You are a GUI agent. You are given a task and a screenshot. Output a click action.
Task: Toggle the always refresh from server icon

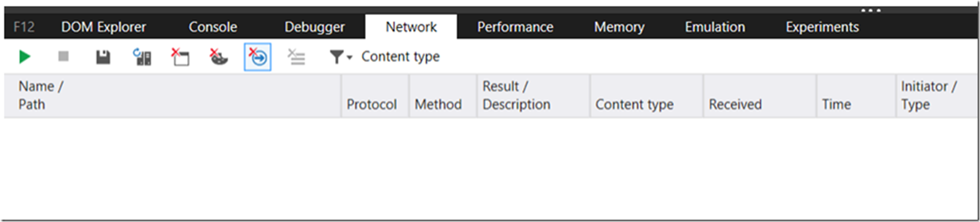click(x=142, y=57)
